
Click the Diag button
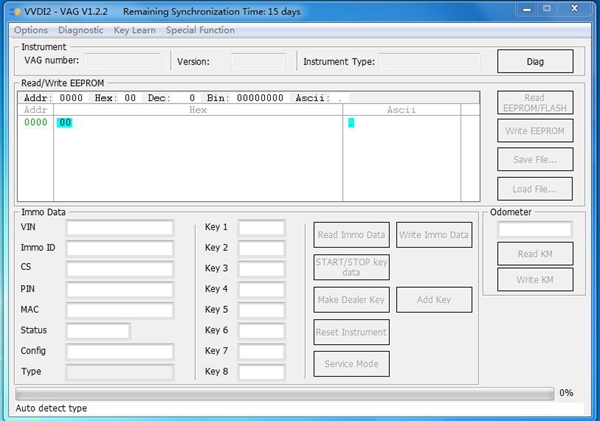click(535, 61)
